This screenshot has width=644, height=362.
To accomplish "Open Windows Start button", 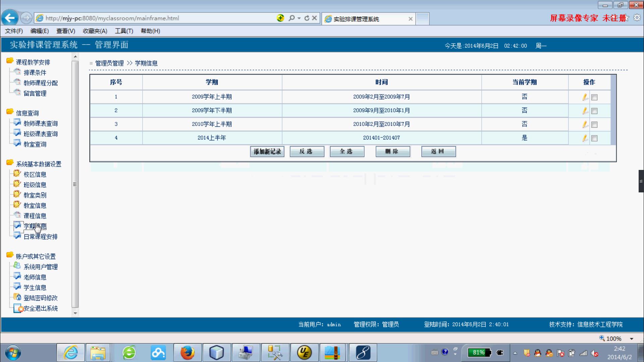I will tap(13, 353).
